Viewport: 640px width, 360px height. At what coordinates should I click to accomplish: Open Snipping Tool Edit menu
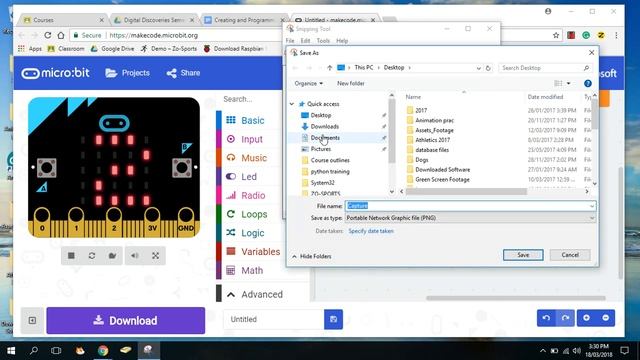[x=305, y=41]
